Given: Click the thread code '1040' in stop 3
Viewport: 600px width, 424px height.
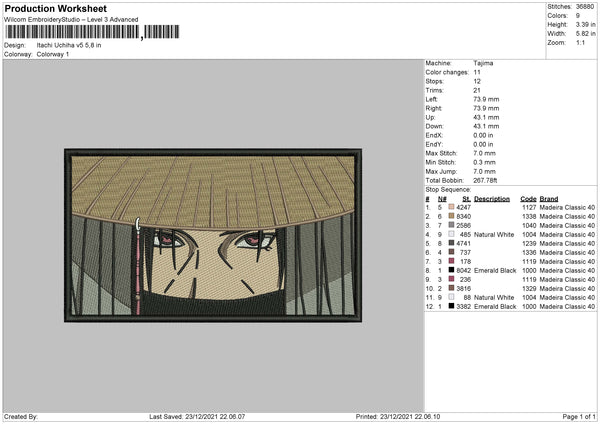Looking at the screenshot, I should click(529, 225).
